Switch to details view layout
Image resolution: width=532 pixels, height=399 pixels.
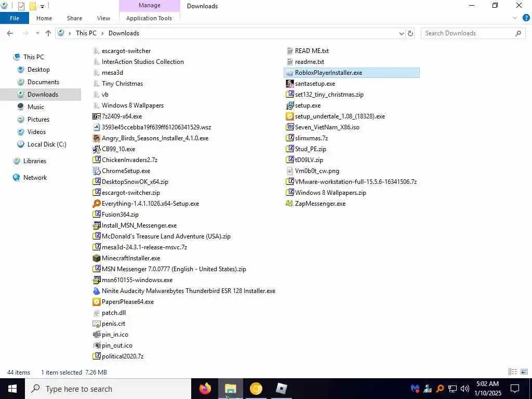coord(513,372)
